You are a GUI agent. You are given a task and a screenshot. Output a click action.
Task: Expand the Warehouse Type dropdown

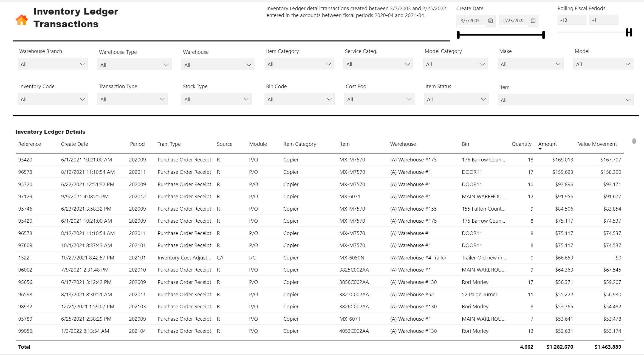pos(134,65)
